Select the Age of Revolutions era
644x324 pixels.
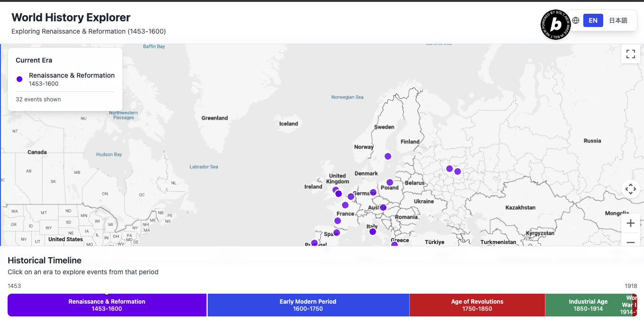(x=477, y=305)
